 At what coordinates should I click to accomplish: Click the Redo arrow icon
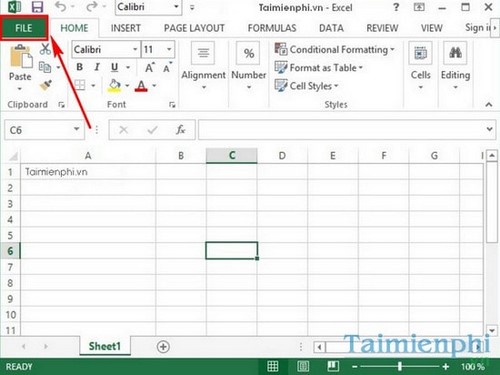pos(91,7)
